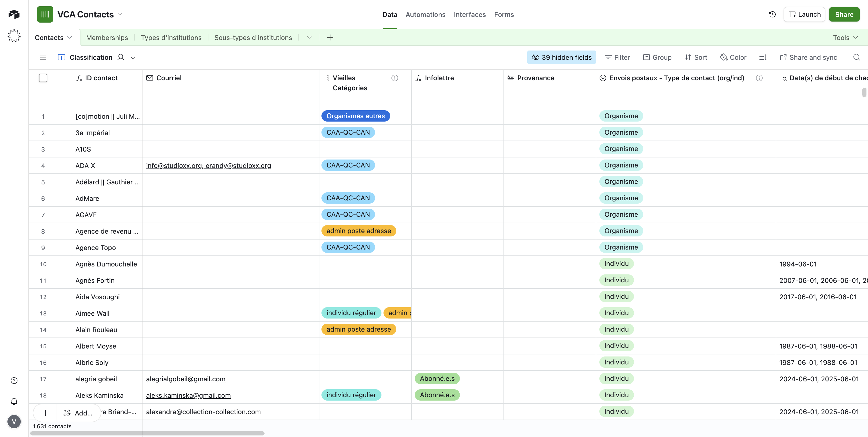The image size is (868, 437).
Task: Expand the hidden tables list chevron
Action: [309, 37]
